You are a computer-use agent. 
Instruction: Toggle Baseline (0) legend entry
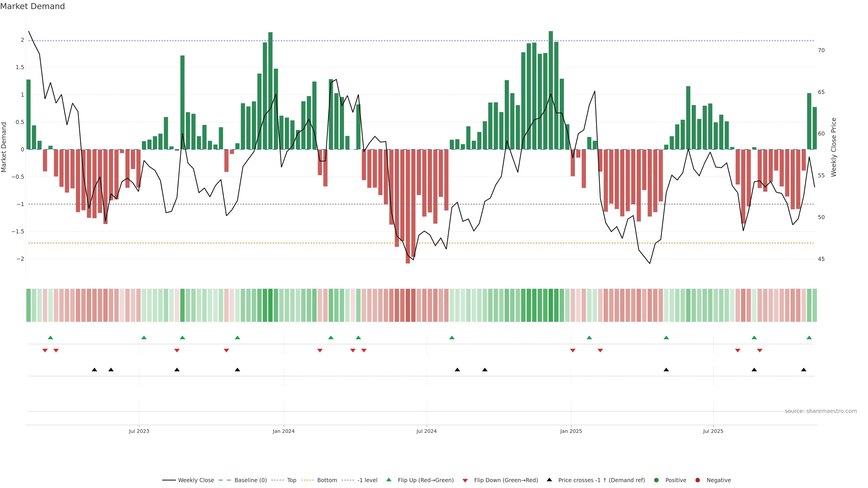[250, 480]
